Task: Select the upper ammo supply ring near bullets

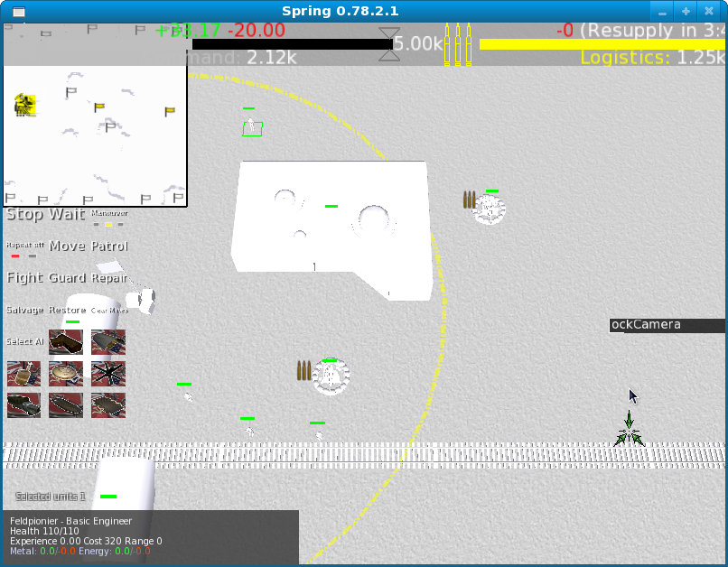Action: pyautogui.click(x=489, y=209)
